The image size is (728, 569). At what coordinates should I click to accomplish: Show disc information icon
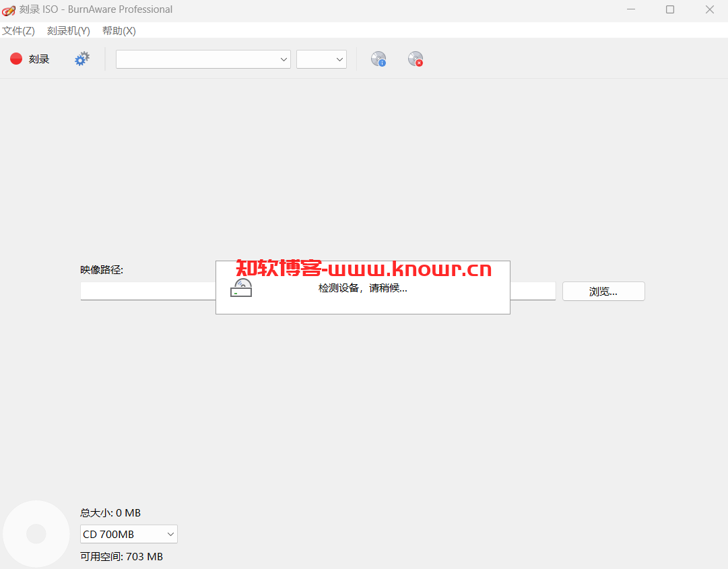coord(378,59)
